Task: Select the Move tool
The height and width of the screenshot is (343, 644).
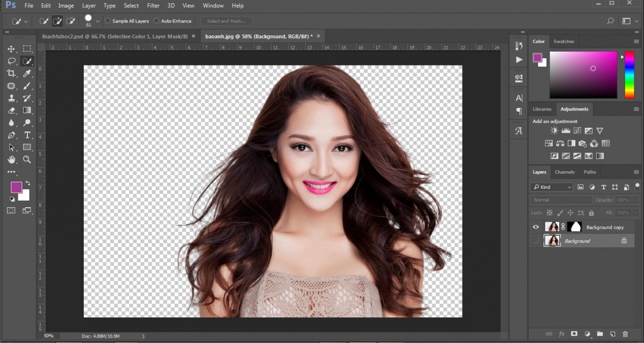Action: pyautogui.click(x=11, y=49)
